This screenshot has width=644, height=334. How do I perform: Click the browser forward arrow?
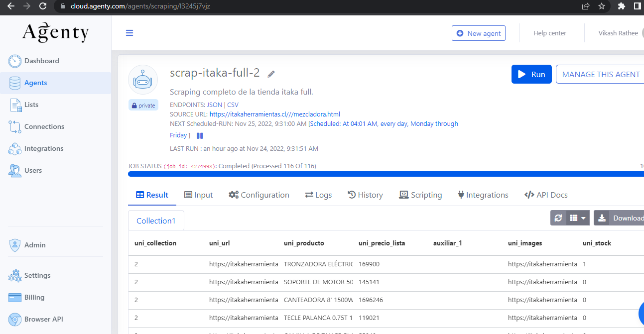pos(27,6)
